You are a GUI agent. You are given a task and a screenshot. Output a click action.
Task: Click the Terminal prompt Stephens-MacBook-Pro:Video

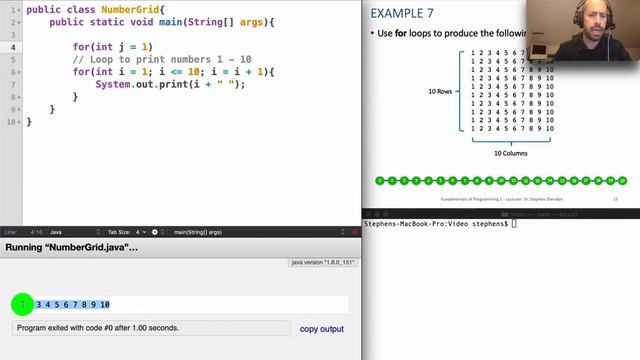[x=436, y=224]
